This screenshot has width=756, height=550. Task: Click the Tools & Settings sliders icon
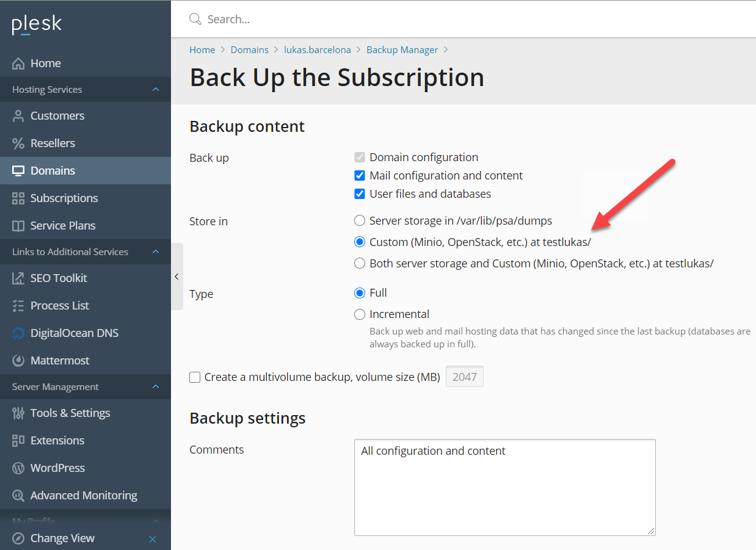pyautogui.click(x=18, y=413)
